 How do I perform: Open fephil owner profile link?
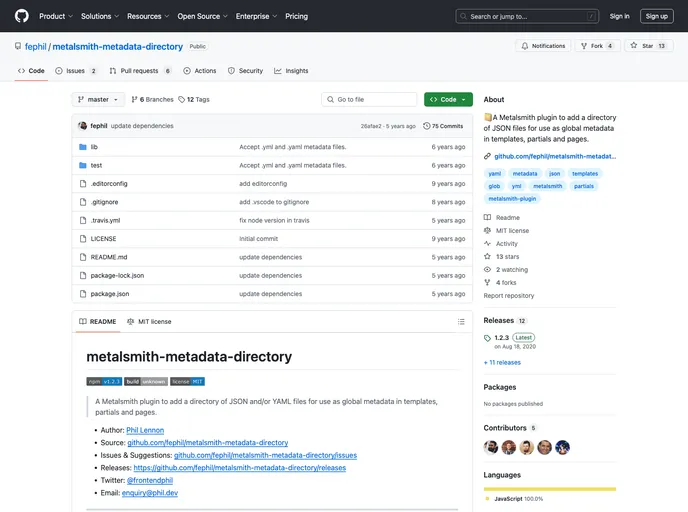pyautogui.click(x=36, y=47)
